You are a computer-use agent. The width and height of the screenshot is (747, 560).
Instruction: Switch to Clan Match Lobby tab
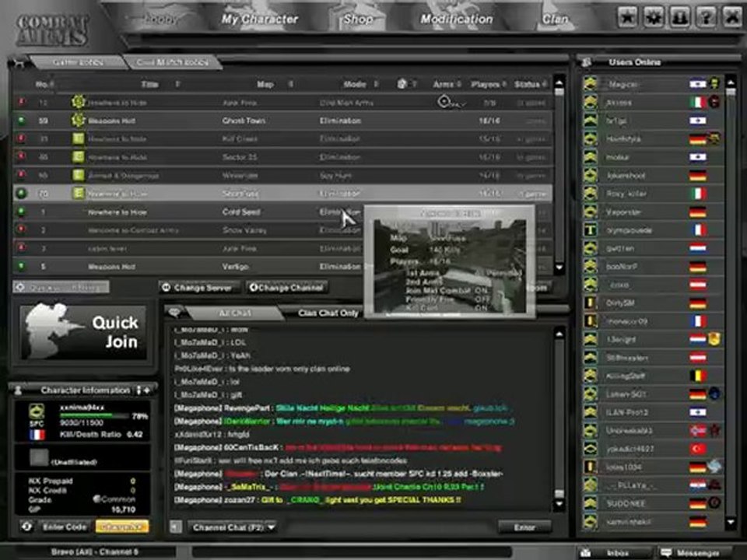tap(173, 62)
